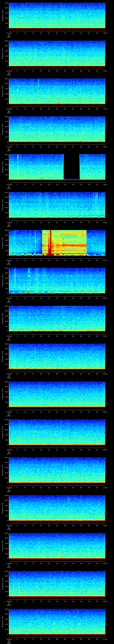The width and height of the screenshot is (114, 644).
Task: Select the 20:00 end time label
Action: [105, 223]
